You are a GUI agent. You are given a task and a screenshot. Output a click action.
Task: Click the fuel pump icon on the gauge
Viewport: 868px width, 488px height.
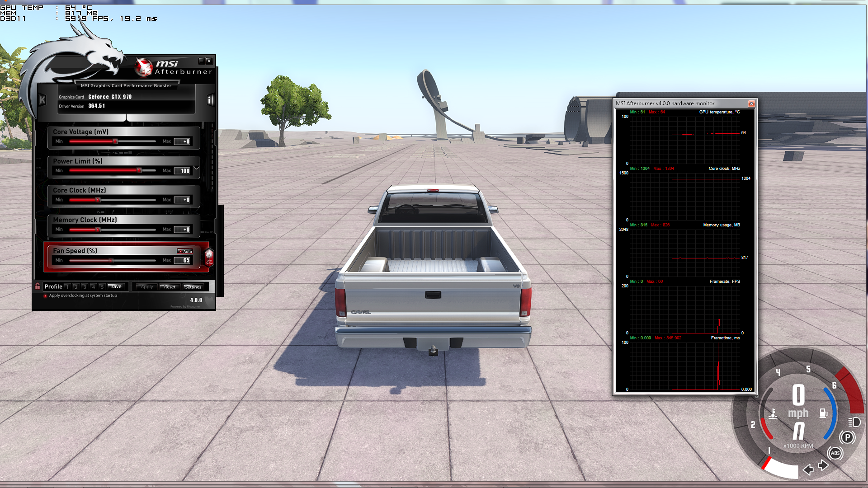(x=824, y=413)
